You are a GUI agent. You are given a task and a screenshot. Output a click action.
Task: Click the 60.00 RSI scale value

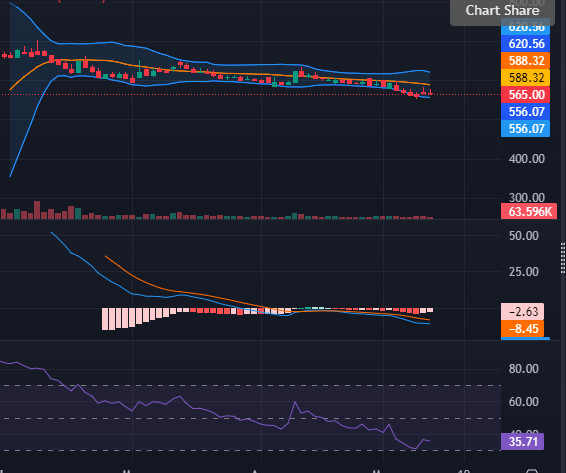tap(524, 402)
